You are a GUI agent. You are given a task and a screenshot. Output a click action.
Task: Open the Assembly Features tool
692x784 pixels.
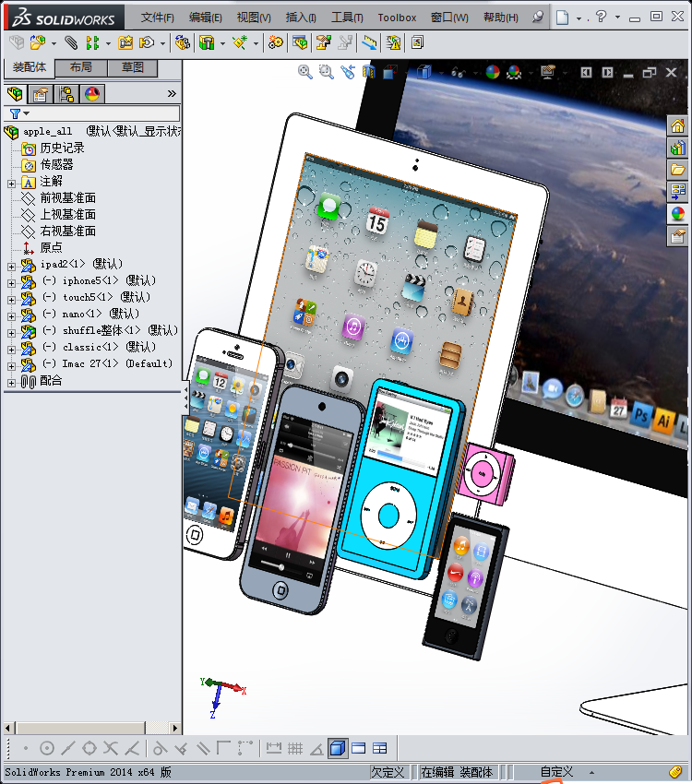[207, 43]
